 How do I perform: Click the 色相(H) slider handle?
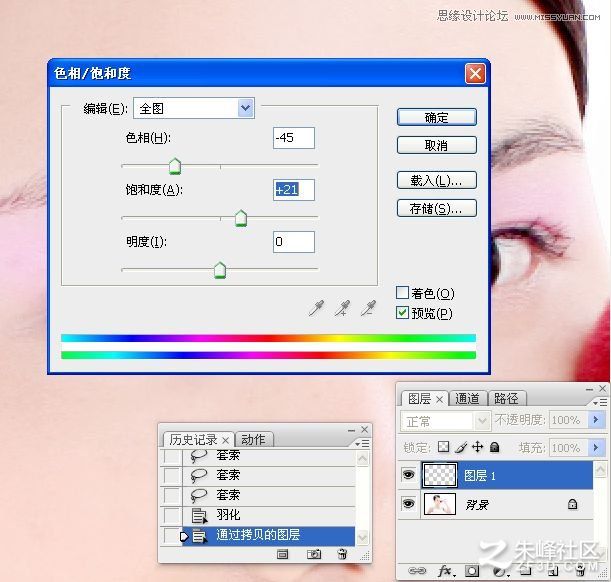175,166
